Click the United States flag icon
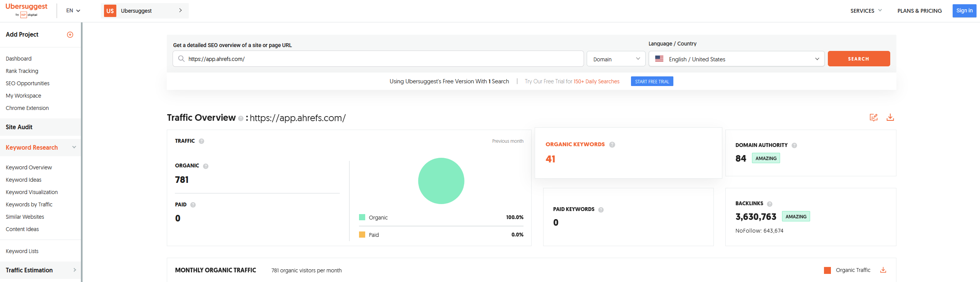 [x=659, y=59]
